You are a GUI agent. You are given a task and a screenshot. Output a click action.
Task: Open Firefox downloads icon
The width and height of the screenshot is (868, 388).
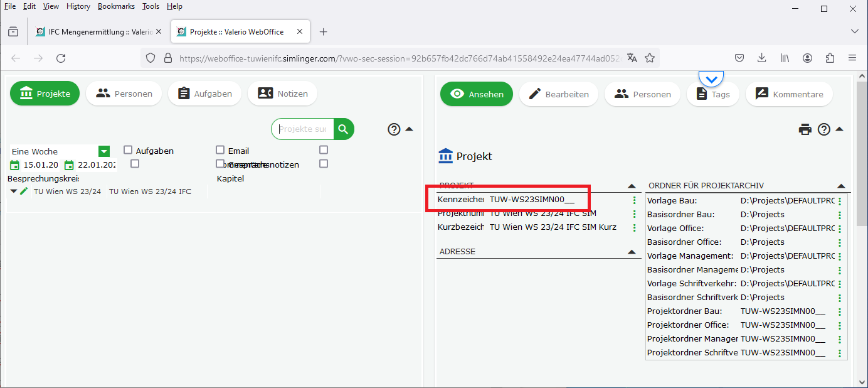coord(761,58)
